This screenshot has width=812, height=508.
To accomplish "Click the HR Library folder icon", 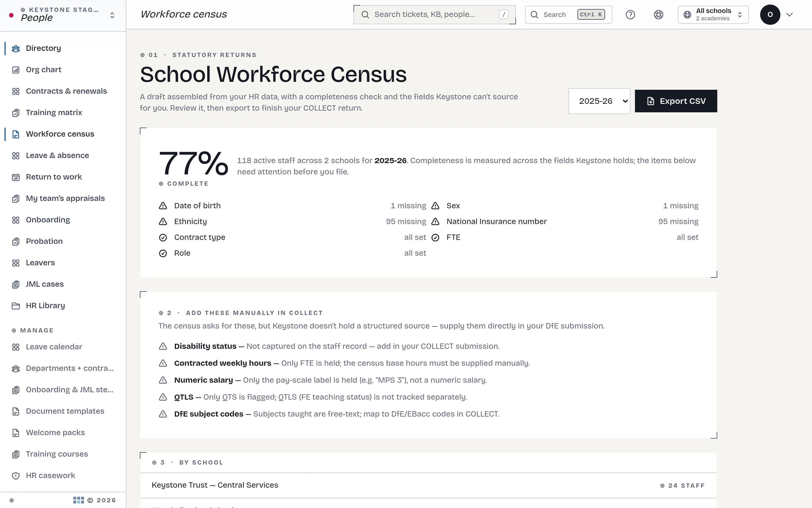I will [16, 306].
